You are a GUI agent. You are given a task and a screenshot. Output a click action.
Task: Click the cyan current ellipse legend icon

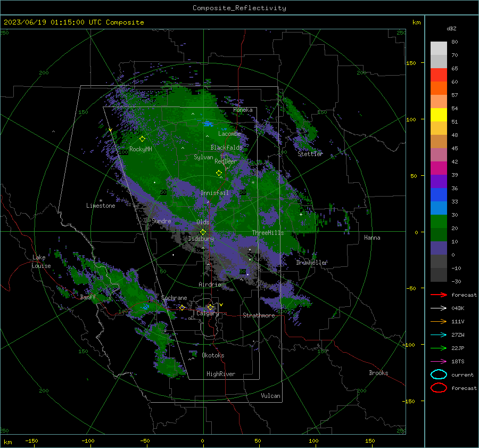(439, 374)
